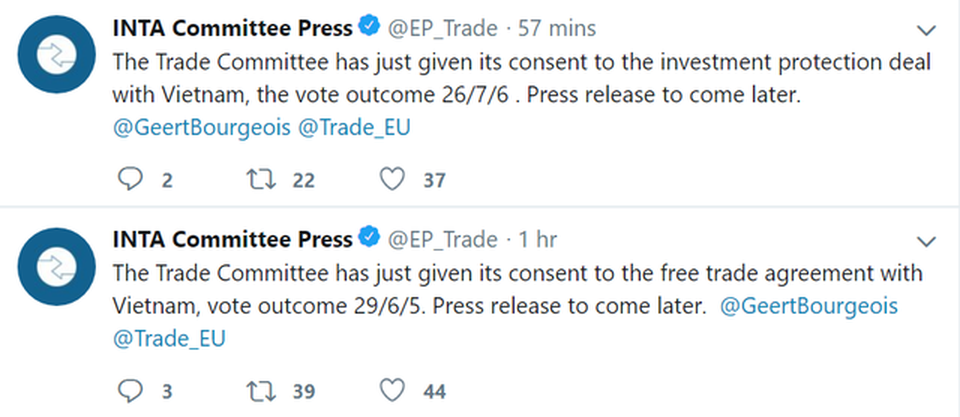
Task: Like the investment protection deal tweet
Action: [x=394, y=180]
